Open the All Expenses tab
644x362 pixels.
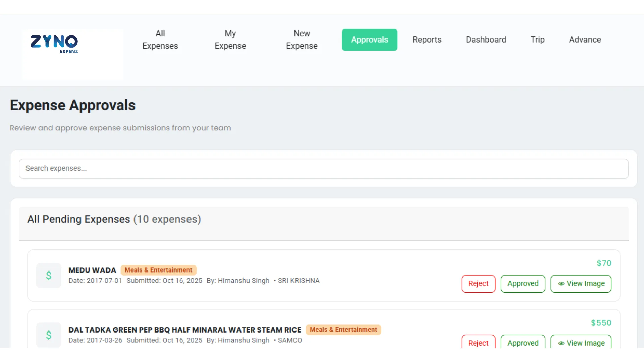tap(160, 40)
